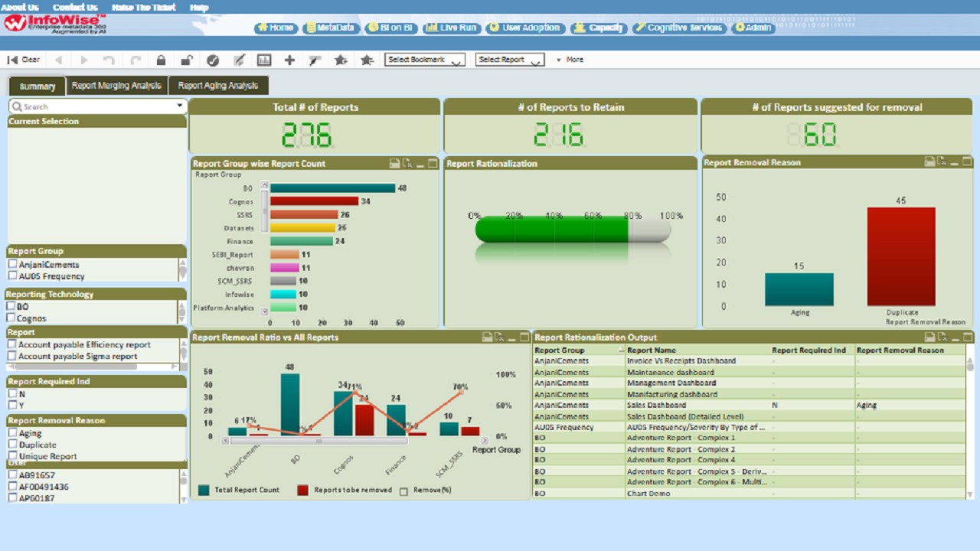980x551 pixels.
Task: Check the AnjaniCements report group box
Action: point(13,265)
